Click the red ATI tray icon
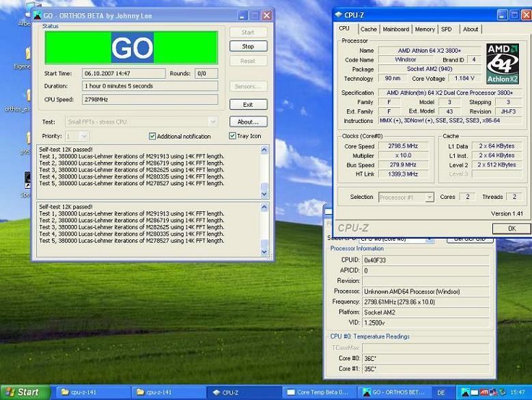Screen dimensions: 532x400 click(484, 392)
